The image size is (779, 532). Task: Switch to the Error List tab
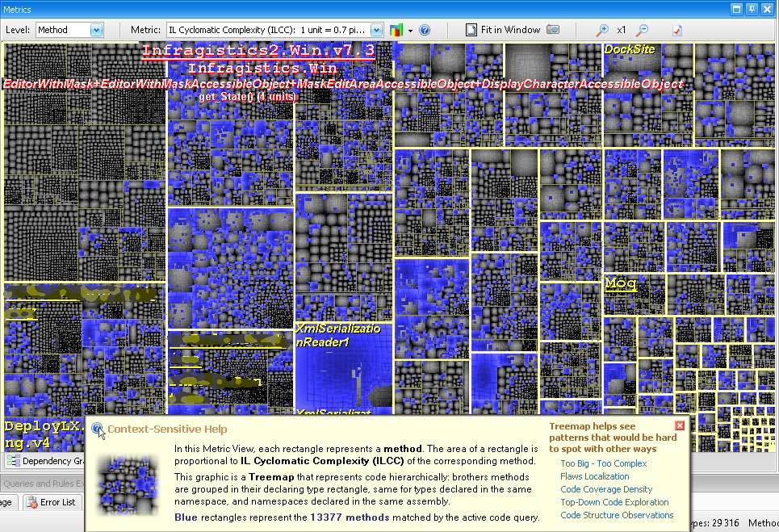[x=52, y=502]
